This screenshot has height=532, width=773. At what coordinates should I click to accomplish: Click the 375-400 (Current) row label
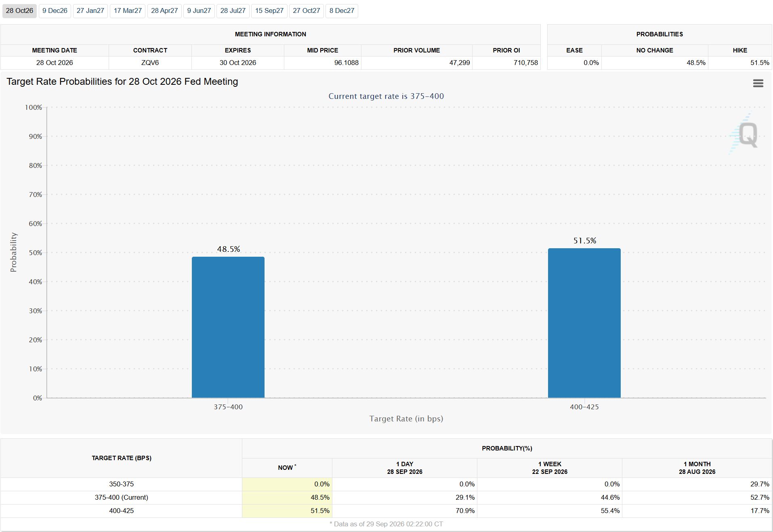(x=121, y=497)
